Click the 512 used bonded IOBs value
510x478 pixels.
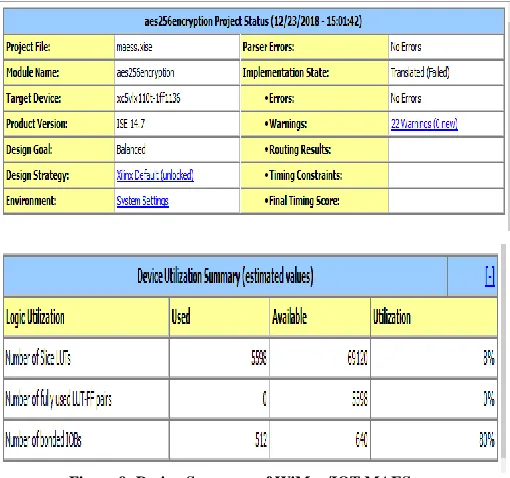pyautogui.click(x=261, y=440)
